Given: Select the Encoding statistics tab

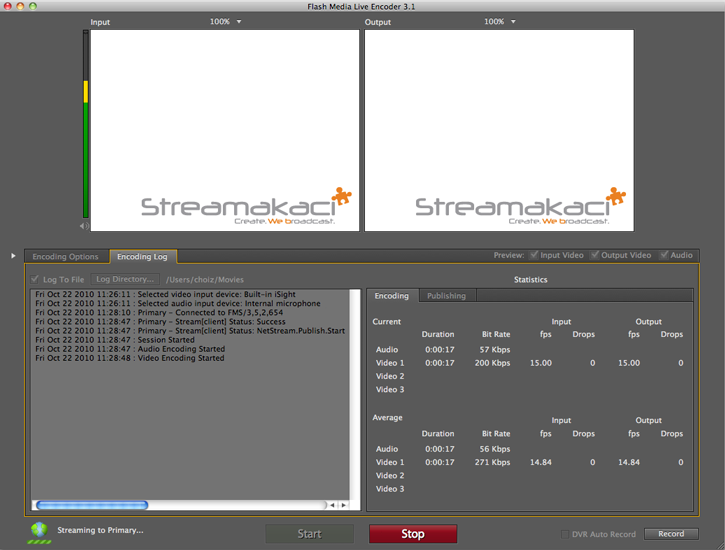Looking at the screenshot, I should click(x=392, y=296).
